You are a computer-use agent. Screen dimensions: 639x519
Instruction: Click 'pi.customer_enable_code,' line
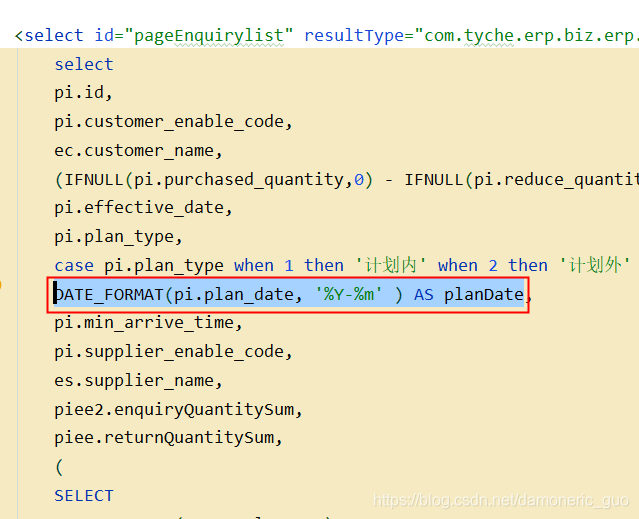(x=174, y=122)
